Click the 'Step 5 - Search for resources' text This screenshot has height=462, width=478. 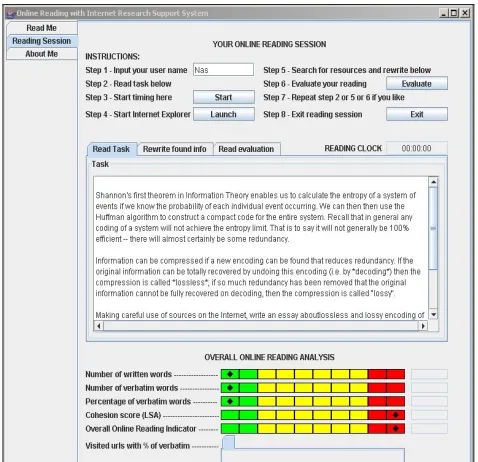[x=347, y=70]
